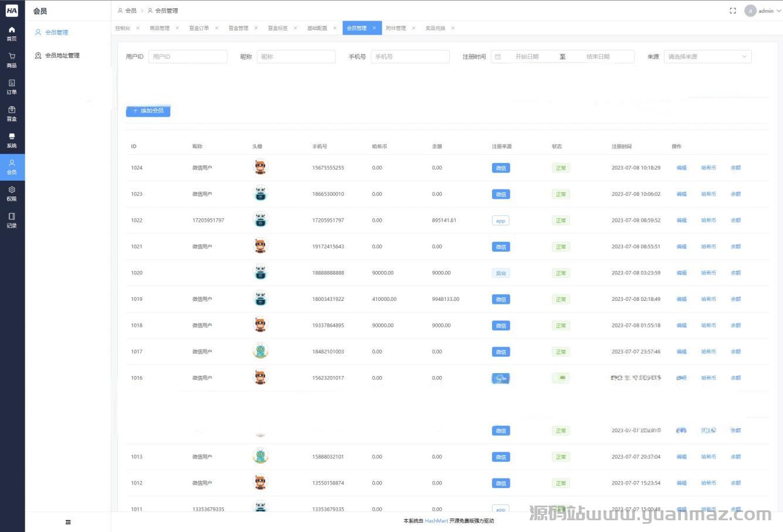The image size is (783, 532).
Task: Open the admin user menu
Action: (760, 11)
